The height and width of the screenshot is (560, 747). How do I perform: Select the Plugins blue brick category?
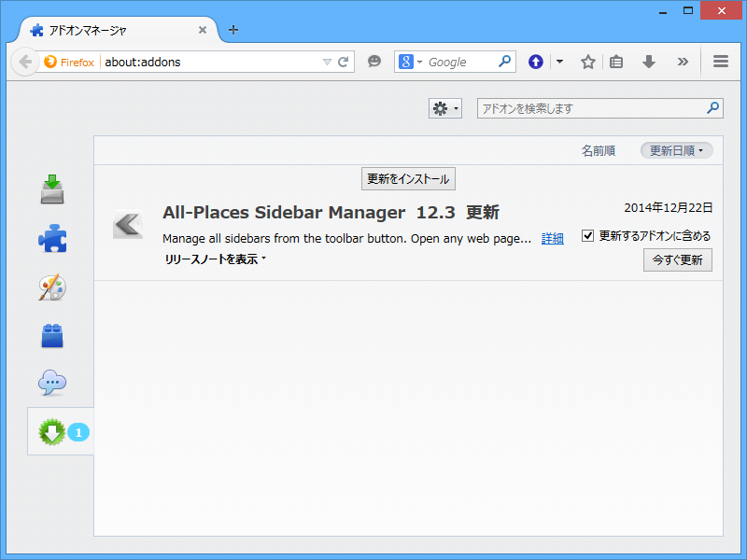click(52, 336)
